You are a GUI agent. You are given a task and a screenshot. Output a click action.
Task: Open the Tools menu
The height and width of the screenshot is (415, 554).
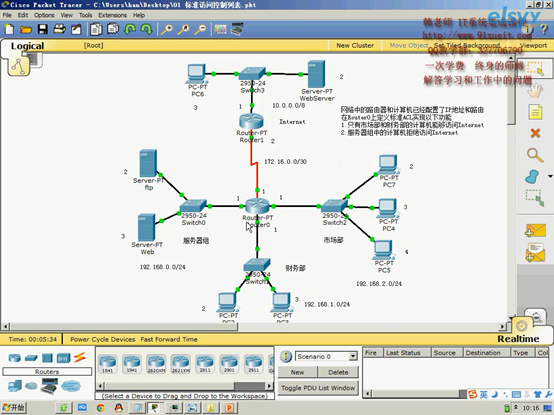click(x=86, y=15)
